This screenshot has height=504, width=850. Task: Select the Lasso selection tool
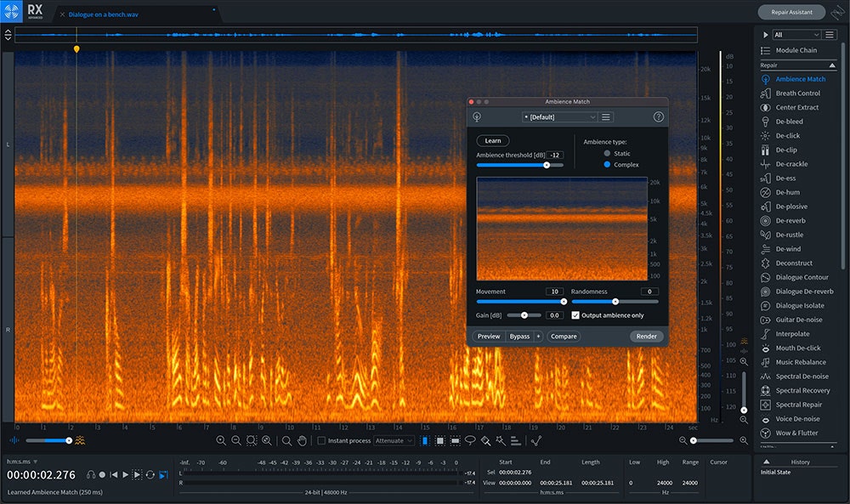(471, 440)
